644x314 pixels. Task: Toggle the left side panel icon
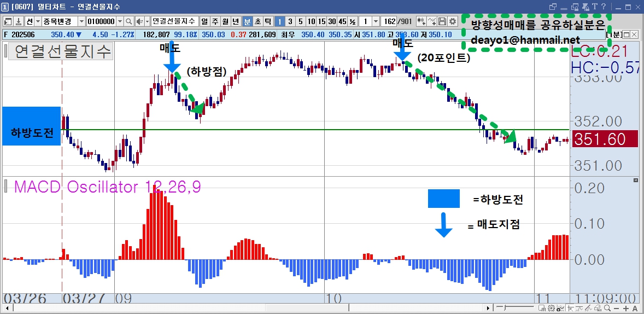[8, 21]
